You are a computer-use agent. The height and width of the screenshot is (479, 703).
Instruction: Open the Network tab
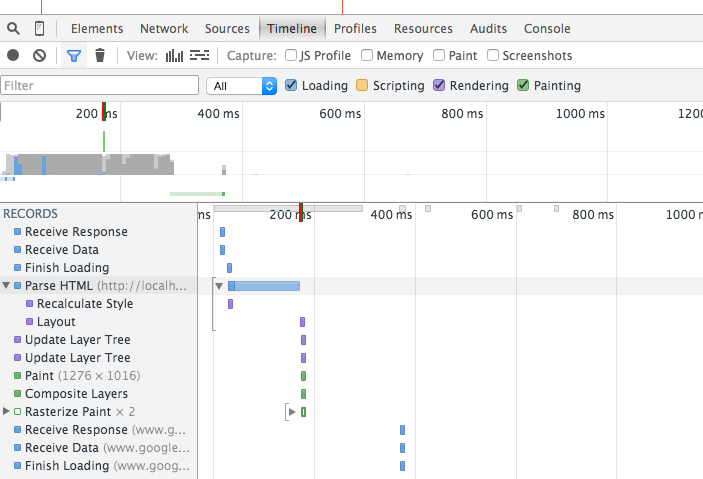(x=164, y=29)
